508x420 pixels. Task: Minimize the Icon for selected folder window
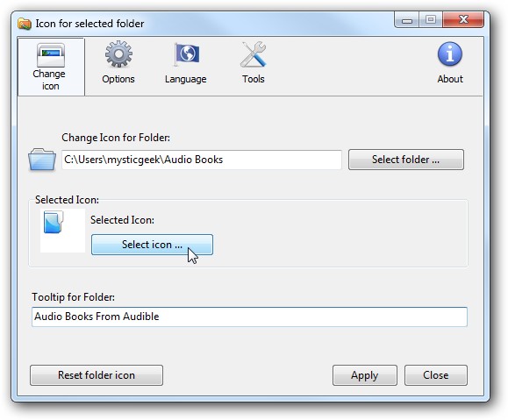pos(407,20)
